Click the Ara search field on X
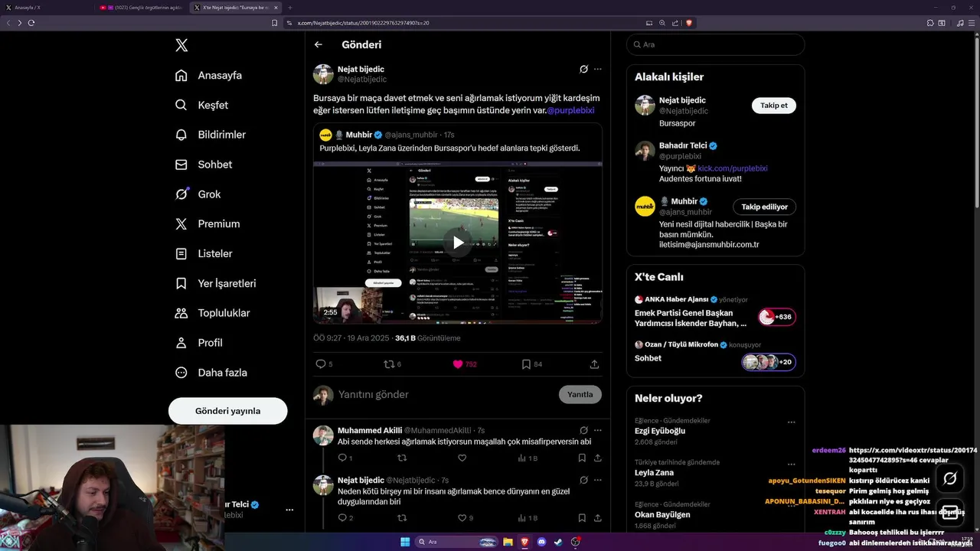Viewport: 980px width, 551px height. 715,44
